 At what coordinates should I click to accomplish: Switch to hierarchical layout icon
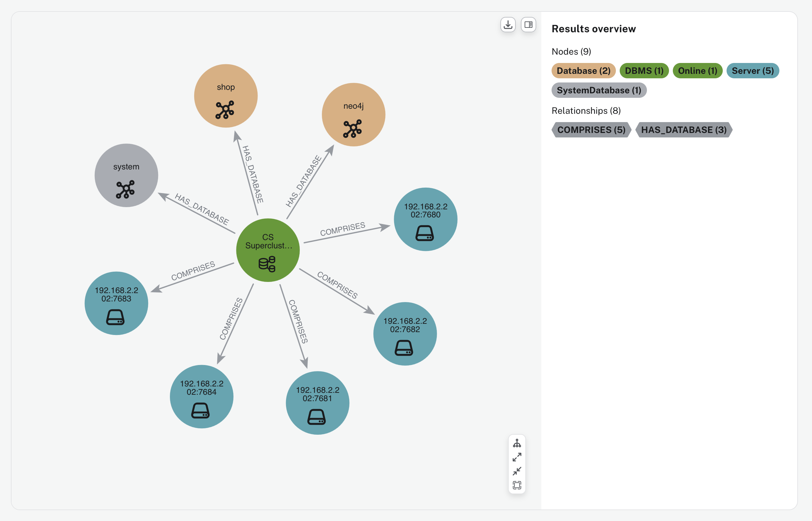coord(517,443)
